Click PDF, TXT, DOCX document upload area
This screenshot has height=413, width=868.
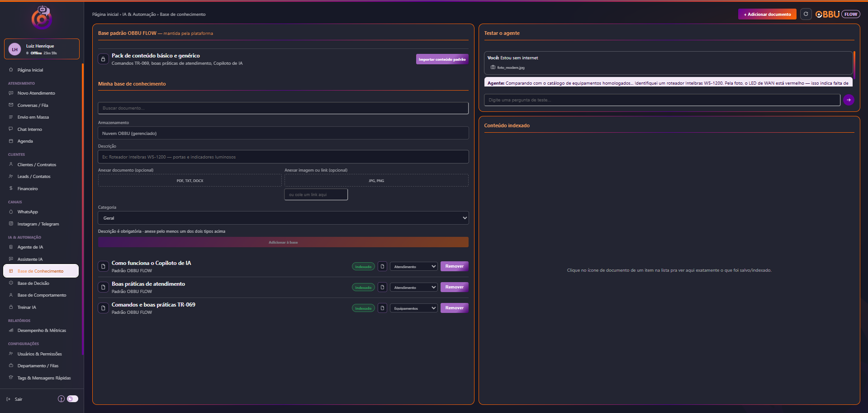point(190,181)
